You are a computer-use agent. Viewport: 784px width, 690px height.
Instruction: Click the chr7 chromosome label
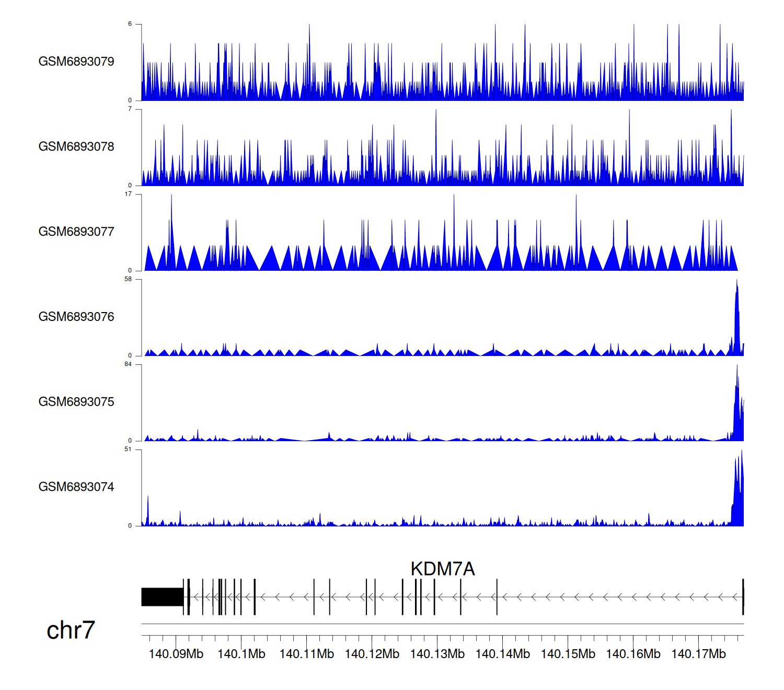coord(71,630)
